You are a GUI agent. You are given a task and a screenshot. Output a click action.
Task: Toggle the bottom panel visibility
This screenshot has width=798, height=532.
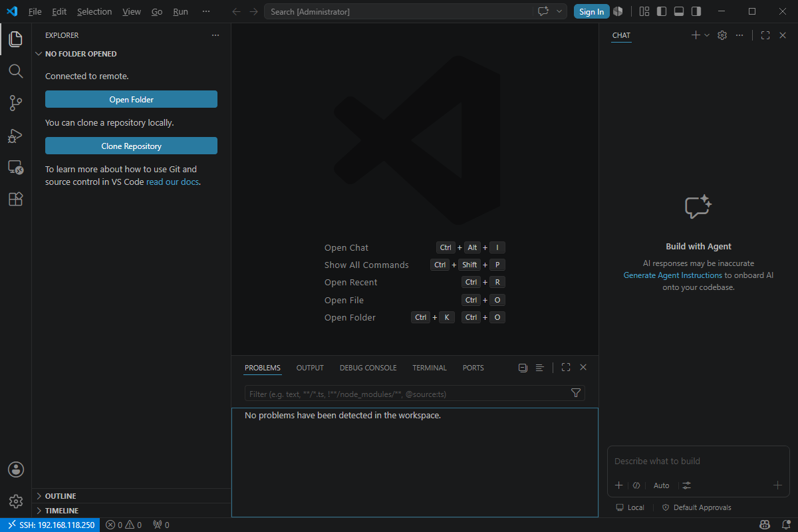(679, 11)
